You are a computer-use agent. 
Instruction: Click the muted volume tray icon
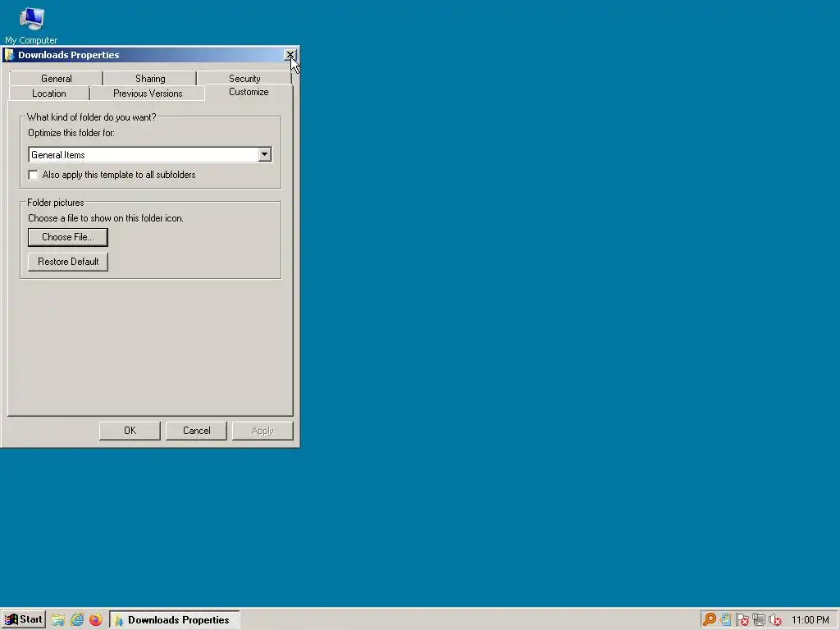pos(775,620)
